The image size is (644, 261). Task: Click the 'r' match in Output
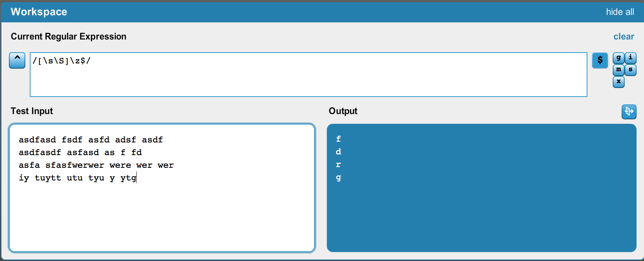pyautogui.click(x=338, y=164)
